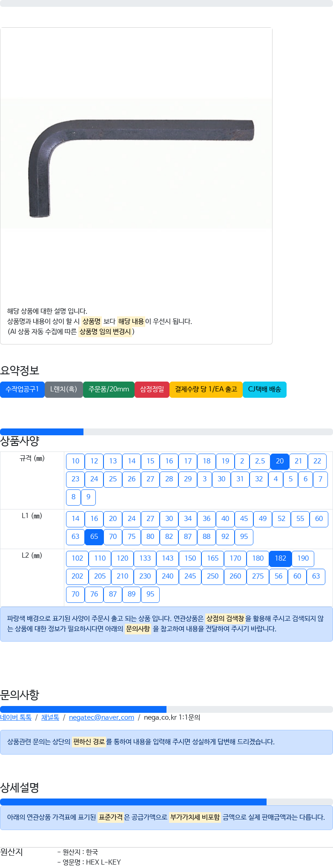Click the L렌치(흑) tag
The height and width of the screenshot is (868, 333).
(x=63, y=389)
